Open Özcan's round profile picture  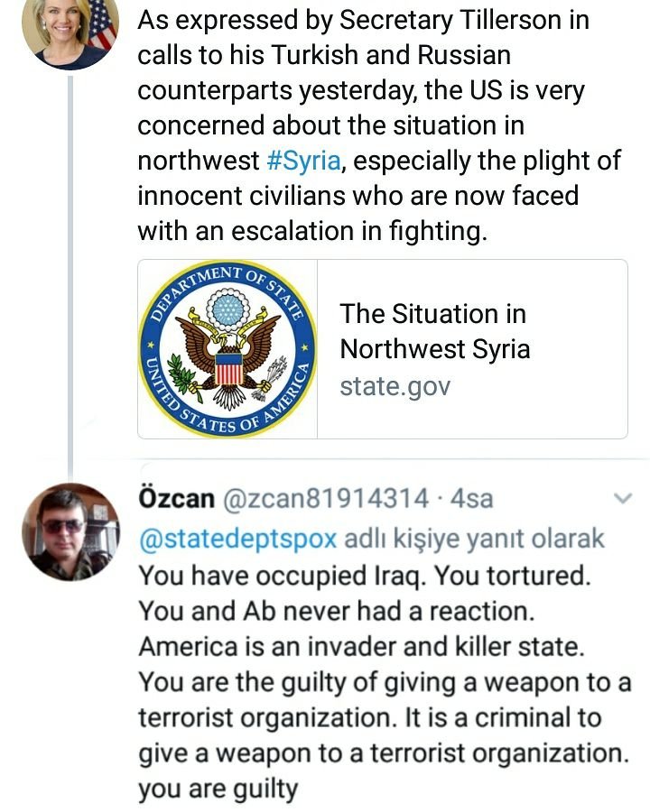click(x=70, y=532)
